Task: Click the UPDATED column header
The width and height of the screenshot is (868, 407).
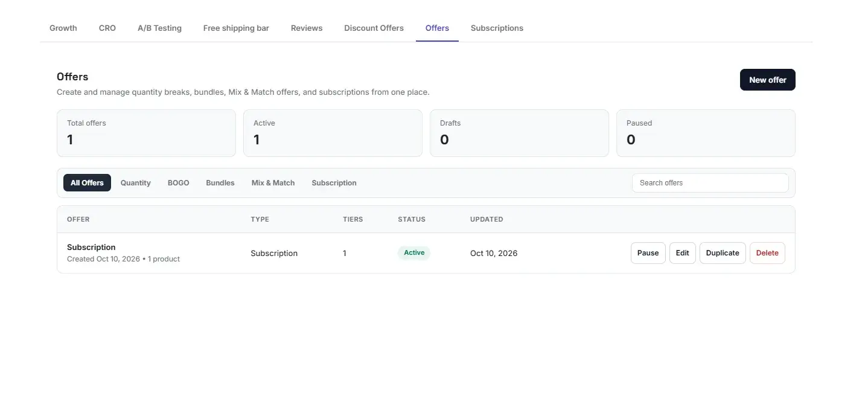Action: tap(487, 219)
